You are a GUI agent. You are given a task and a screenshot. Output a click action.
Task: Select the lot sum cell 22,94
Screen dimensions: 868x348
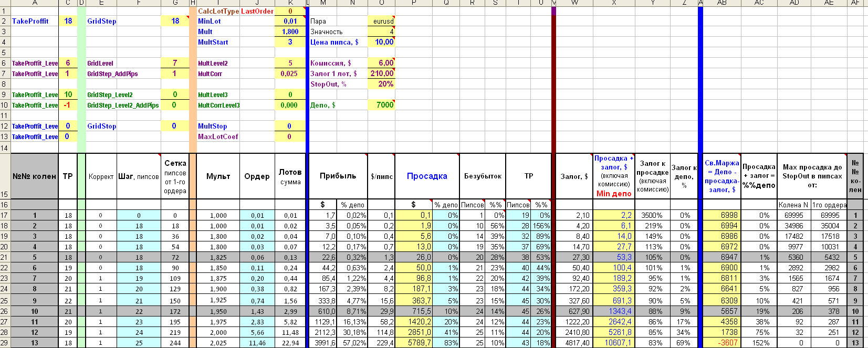click(x=290, y=343)
